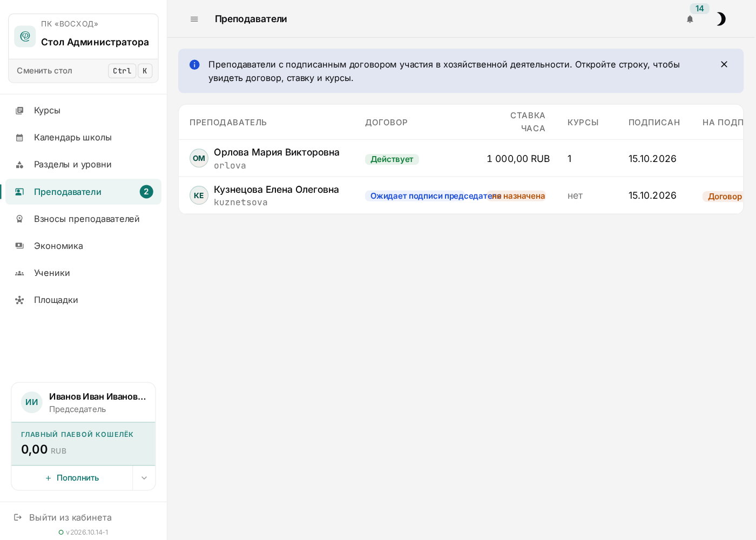
Task: Click the ИИ avatar in the profile card
Action: point(32,402)
